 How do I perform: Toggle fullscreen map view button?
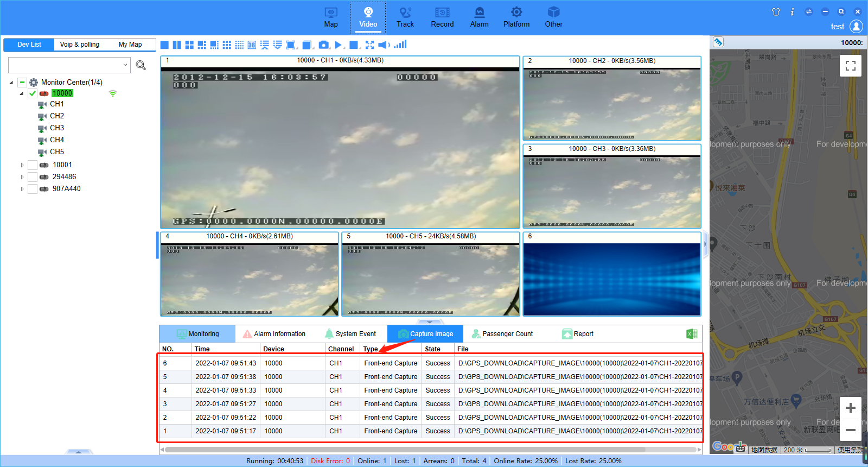click(x=850, y=66)
